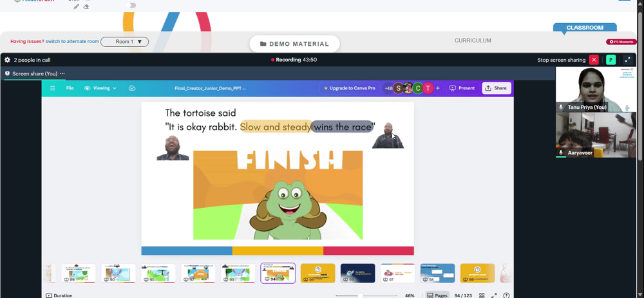
Task: Click the 46% zoom value
Action: point(410,295)
